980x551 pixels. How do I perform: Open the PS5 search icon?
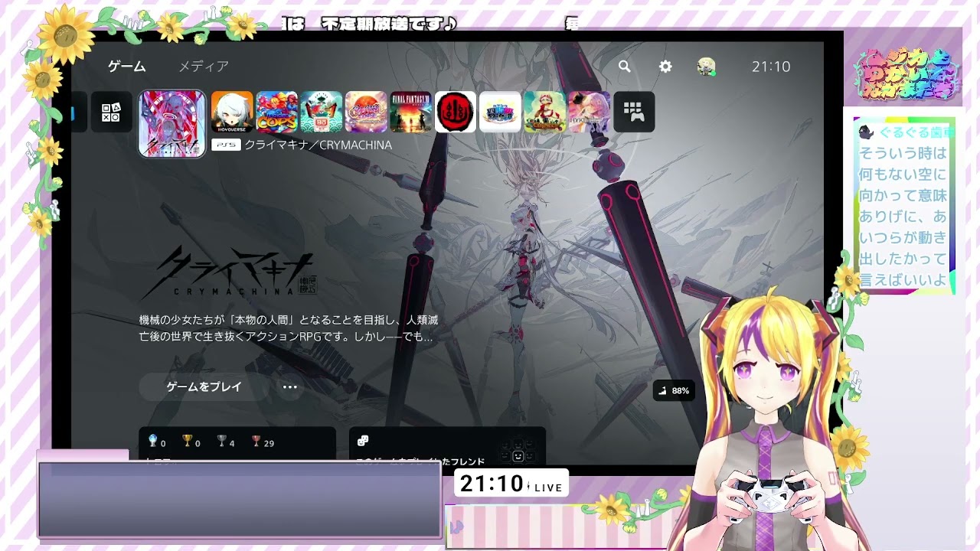[x=625, y=67]
